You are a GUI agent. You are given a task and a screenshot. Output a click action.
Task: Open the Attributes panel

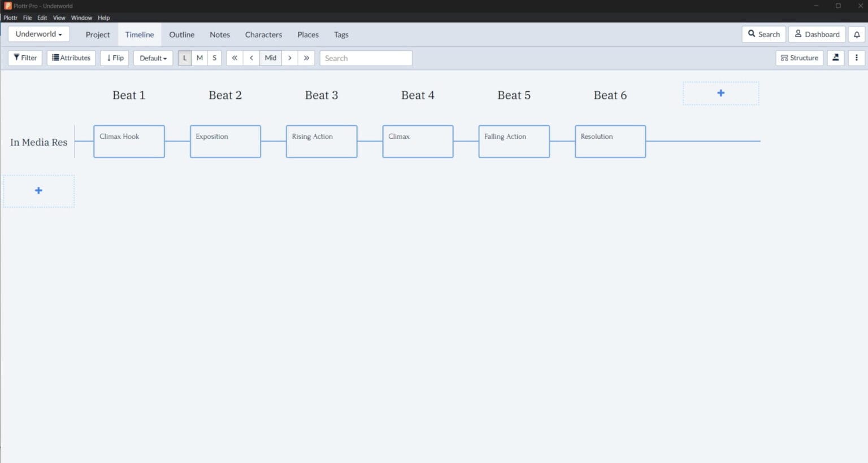click(x=71, y=58)
